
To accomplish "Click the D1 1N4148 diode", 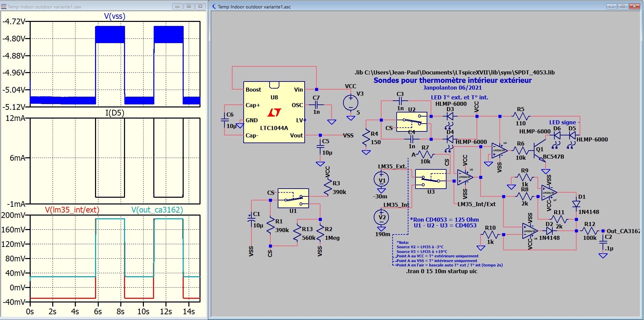I will pos(576,204).
